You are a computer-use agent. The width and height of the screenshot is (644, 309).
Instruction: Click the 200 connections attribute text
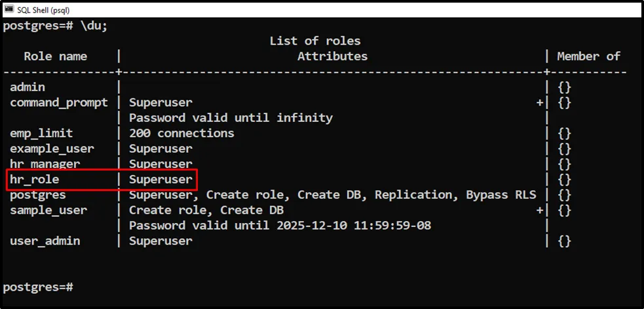[181, 133]
